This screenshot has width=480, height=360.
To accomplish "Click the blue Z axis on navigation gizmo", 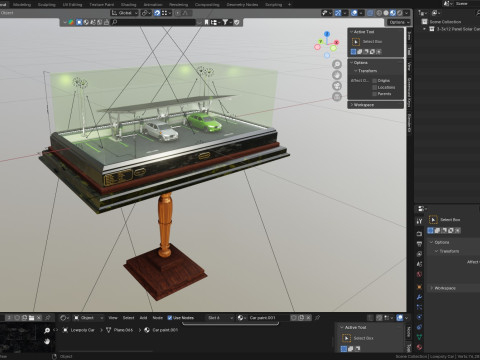I will pyautogui.click(x=327, y=34).
